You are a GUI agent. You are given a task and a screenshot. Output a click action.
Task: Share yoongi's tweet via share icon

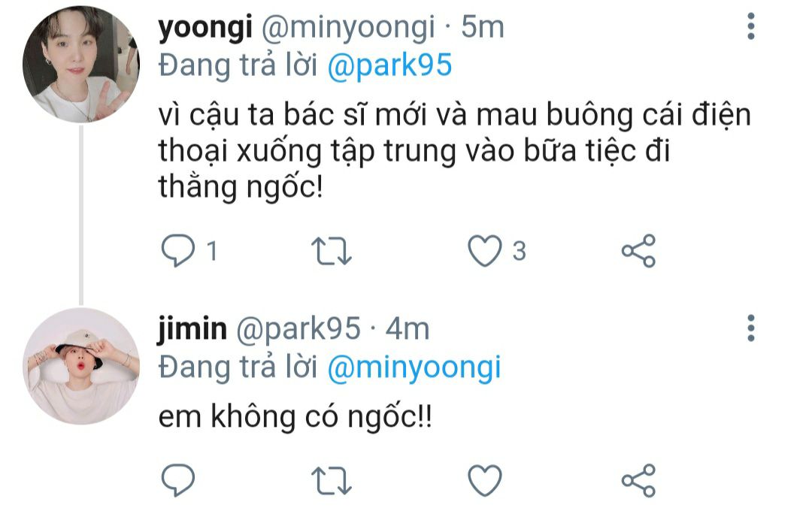pyautogui.click(x=638, y=250)
